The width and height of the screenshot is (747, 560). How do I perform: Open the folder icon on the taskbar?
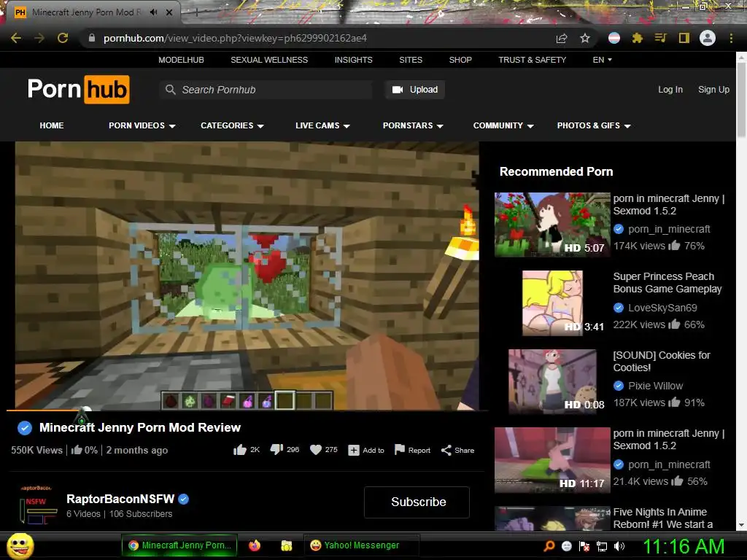click(x=286, y=545)
